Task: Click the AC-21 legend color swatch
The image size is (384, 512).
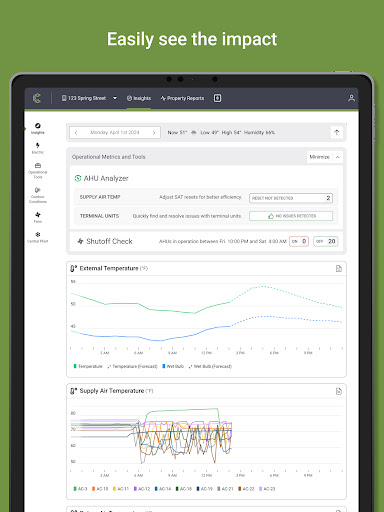Action: [x=219, y=489]
